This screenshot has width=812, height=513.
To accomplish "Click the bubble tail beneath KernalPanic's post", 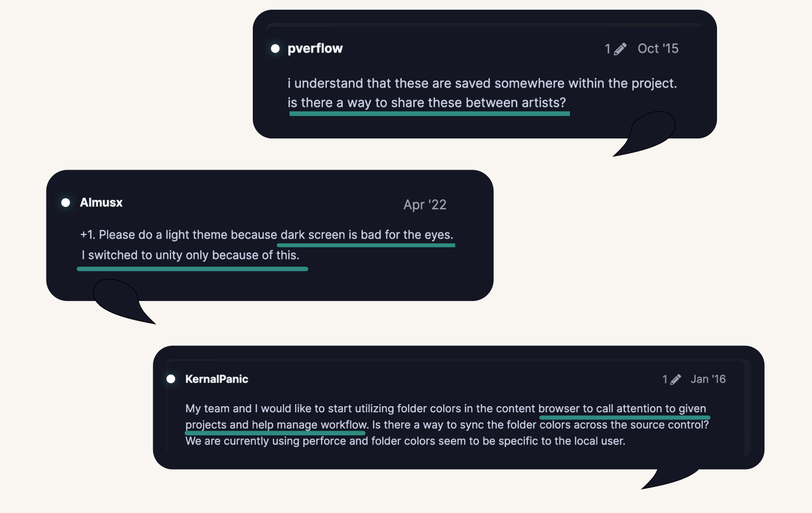I will (669, 478).
